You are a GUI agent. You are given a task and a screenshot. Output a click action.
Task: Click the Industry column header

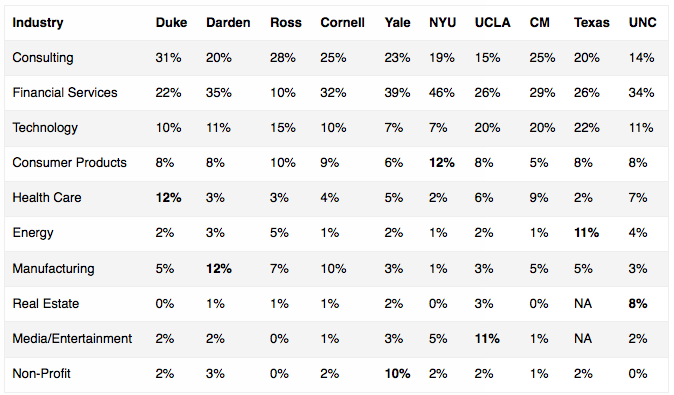38,23
